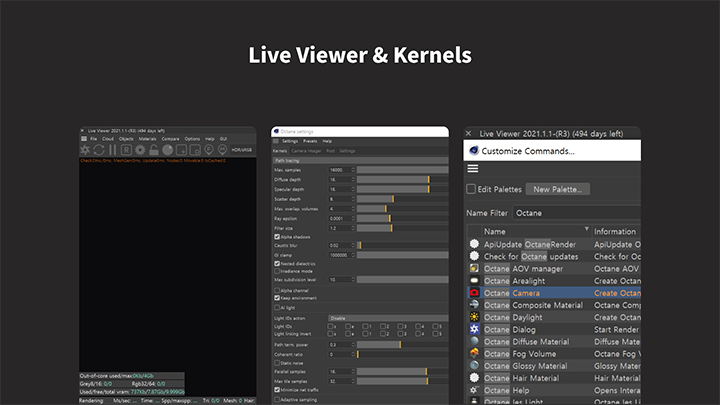Viewport: 720px width, 405px height.
Task: Open the Objects menu in Live Viewer
Action: pos(126,139)
